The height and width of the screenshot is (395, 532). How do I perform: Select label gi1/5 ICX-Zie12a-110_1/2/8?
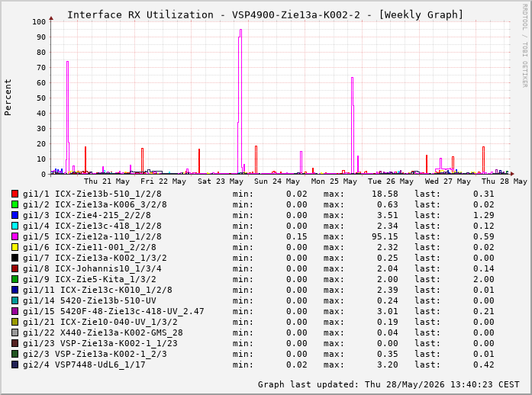click(92, 236)
